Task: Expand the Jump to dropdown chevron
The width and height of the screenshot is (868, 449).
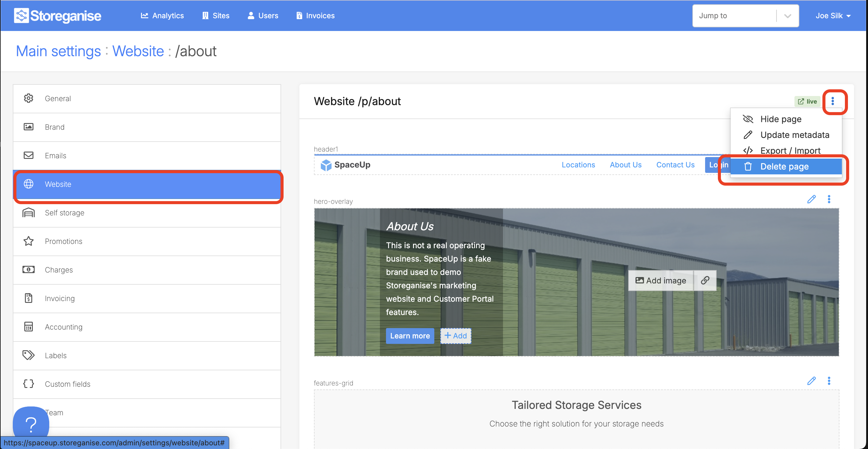Action: point(787,16)
